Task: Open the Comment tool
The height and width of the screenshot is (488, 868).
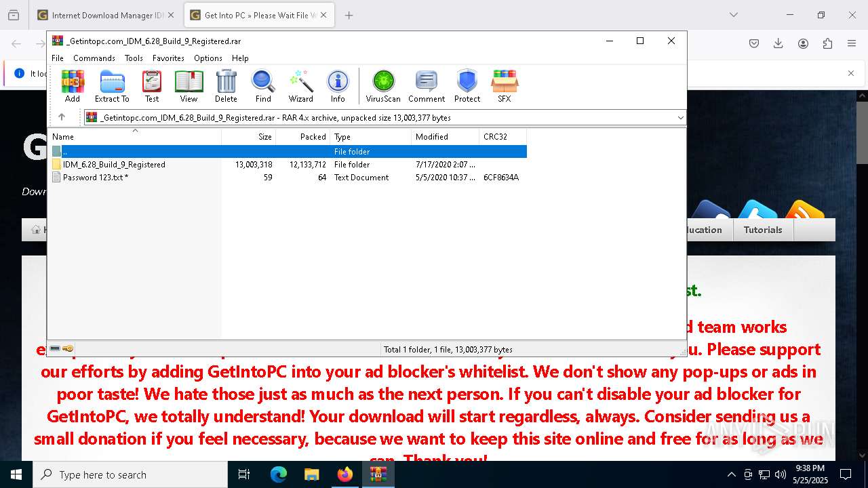Action: (x=427, y=86)
